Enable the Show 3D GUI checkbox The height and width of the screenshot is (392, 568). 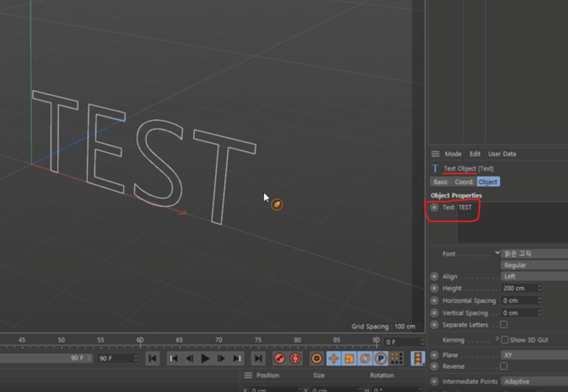click(505, 340)
